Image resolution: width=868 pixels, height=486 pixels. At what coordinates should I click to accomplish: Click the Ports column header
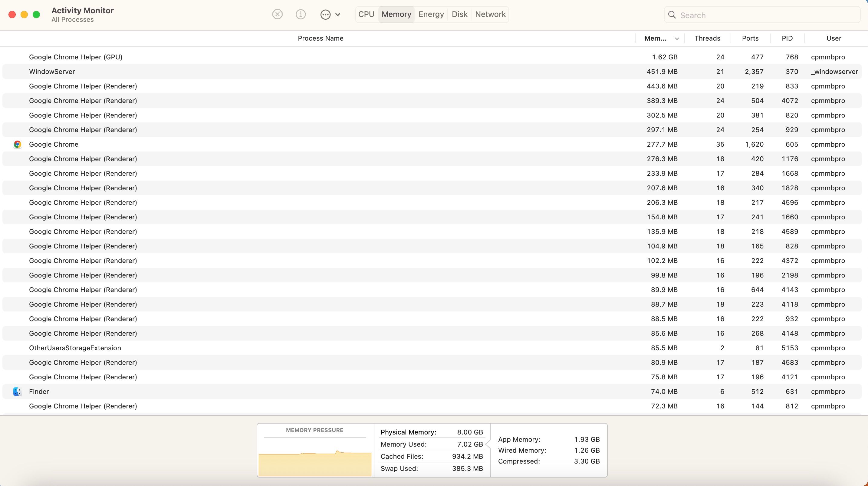[750, 38]
